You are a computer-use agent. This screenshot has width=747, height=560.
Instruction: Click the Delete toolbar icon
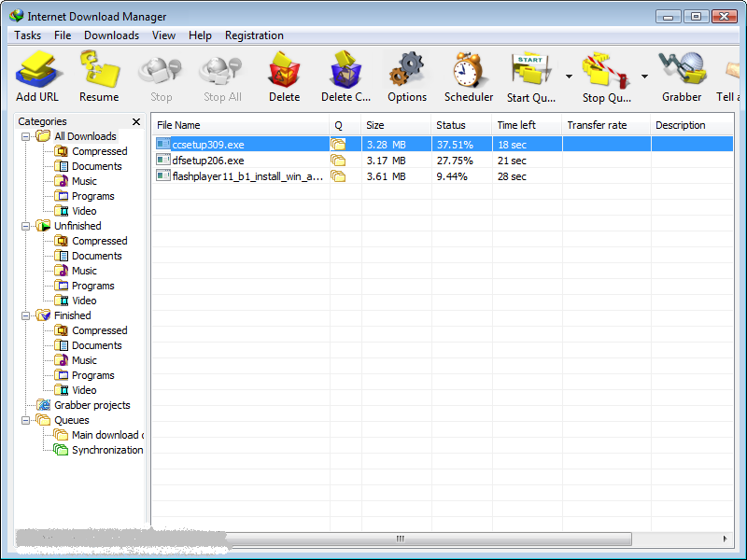pyautogui.click(x=285, y=70)
